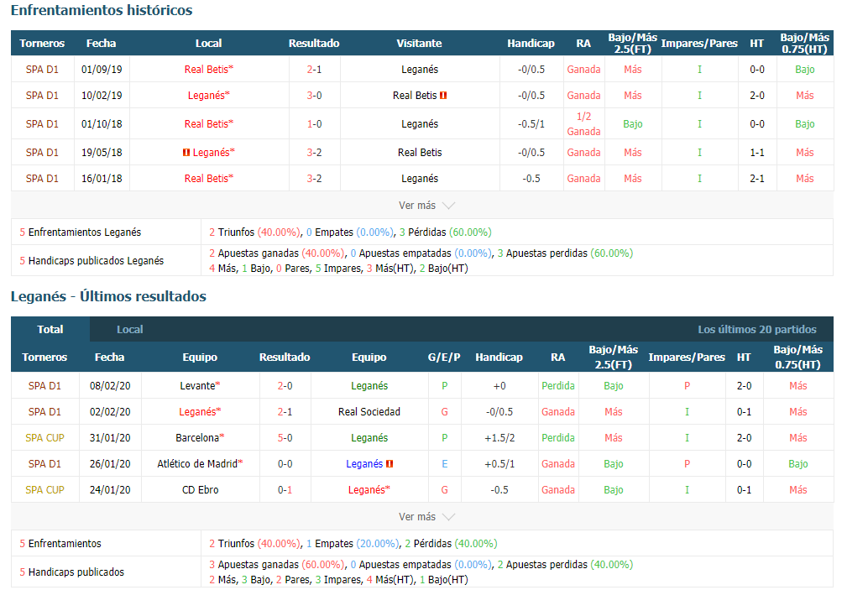This screenshot has height=590, width=868.
Task: Click Perdida in Levante row
Action: tap(558, 386)
